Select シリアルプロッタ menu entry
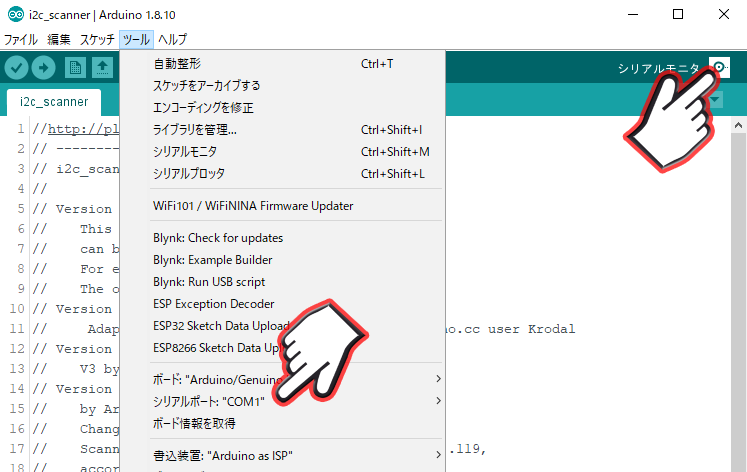Screen dimensions: 747x472 (282, 173)
